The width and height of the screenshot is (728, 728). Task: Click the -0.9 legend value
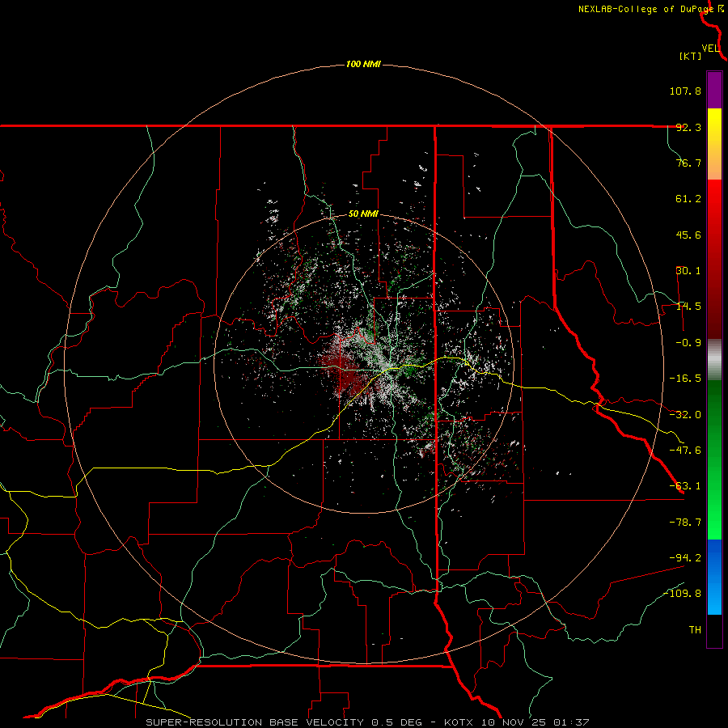[688, 343]
